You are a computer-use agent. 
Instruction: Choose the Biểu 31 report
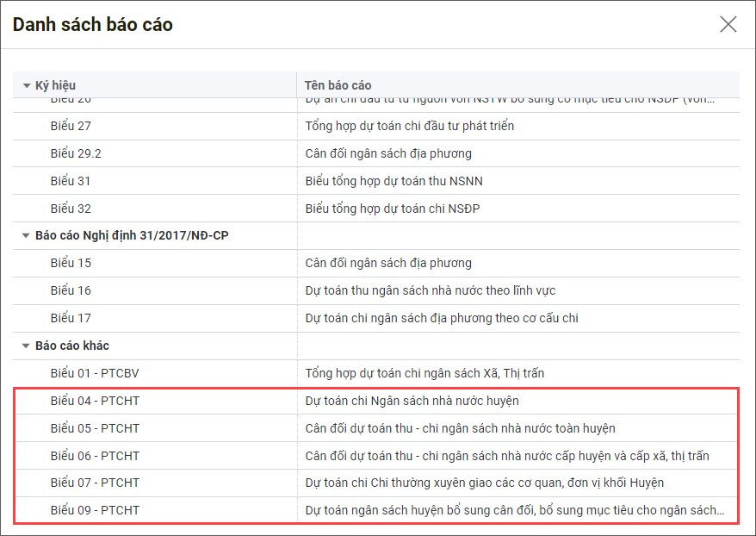71,181
